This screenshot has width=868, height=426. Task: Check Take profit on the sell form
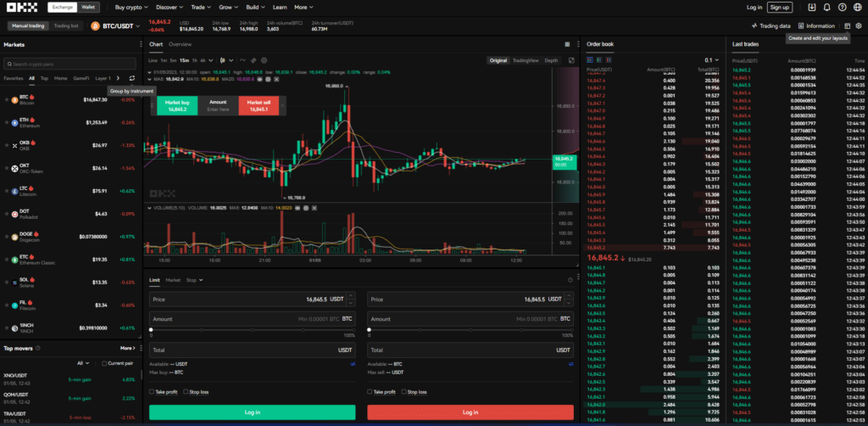pos(370,392)
